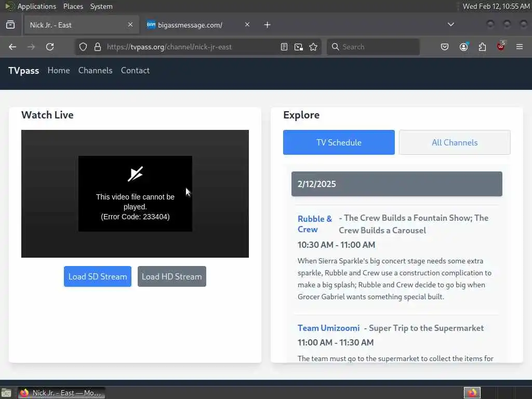Open the Channels nav link
This screenshot has height=399, width=532.
coord(96,70)
